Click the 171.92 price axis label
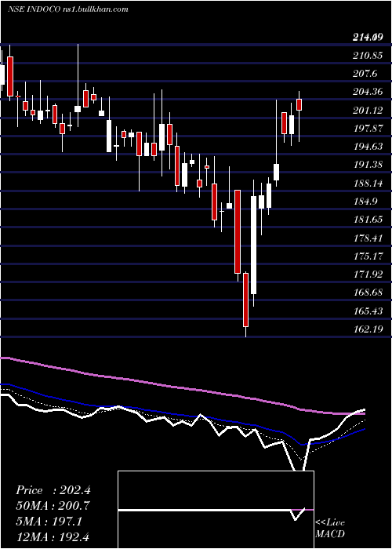 point(368,274)
